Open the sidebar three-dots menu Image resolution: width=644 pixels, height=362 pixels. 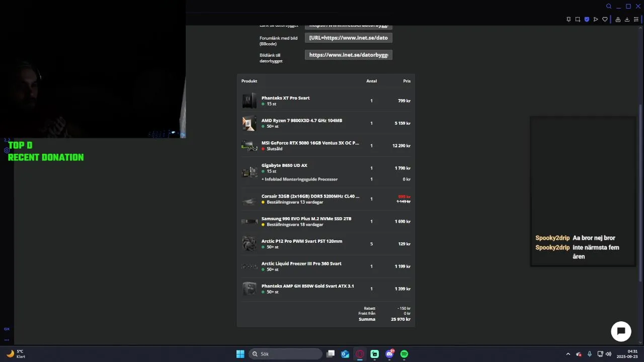pos(7,340)
